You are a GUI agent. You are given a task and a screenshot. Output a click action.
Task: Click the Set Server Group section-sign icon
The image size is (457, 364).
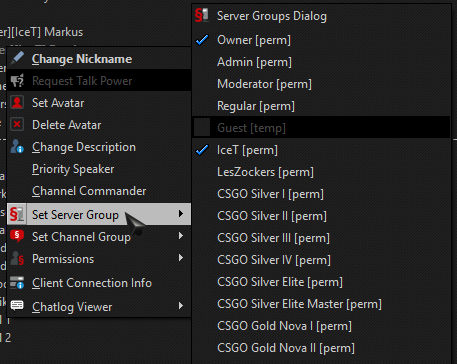point(17,214)
